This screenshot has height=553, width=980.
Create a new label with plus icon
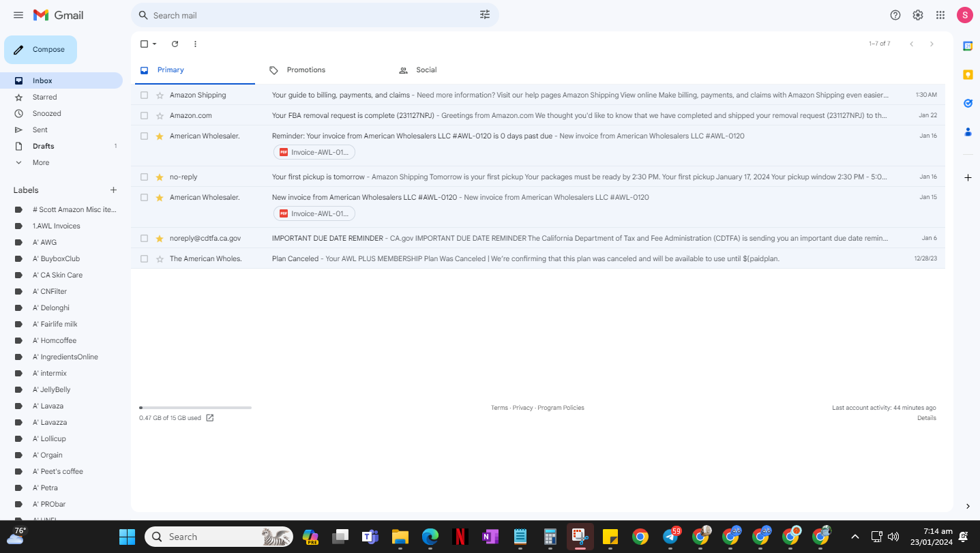click(x=113, y=190)
